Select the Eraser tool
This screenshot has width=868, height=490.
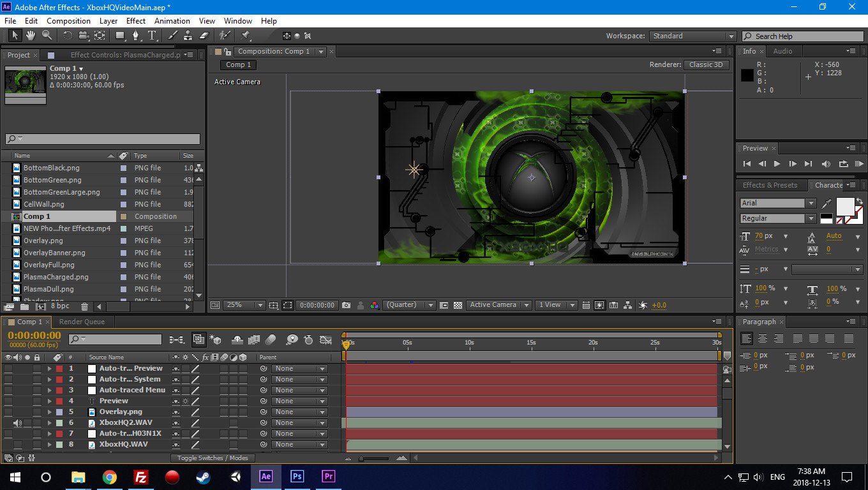204,36
